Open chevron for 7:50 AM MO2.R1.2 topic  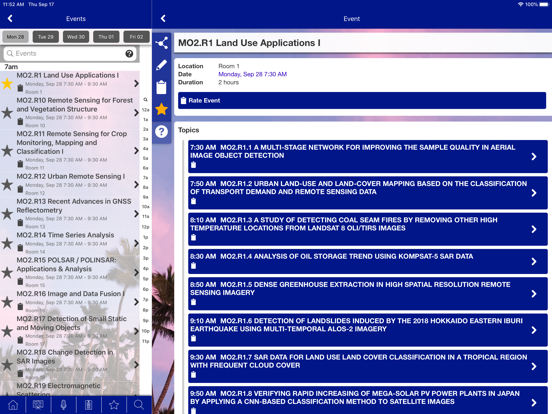click(534, 193)
